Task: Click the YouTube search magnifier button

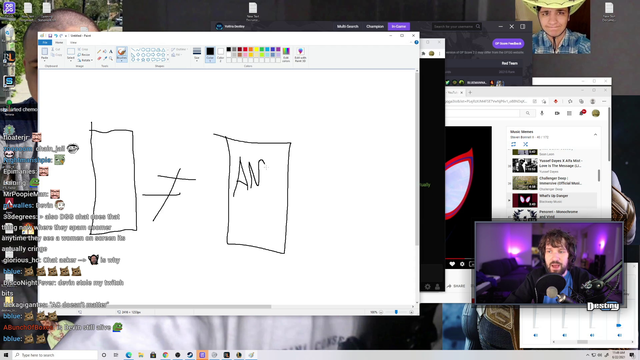Action: point(528,113)
